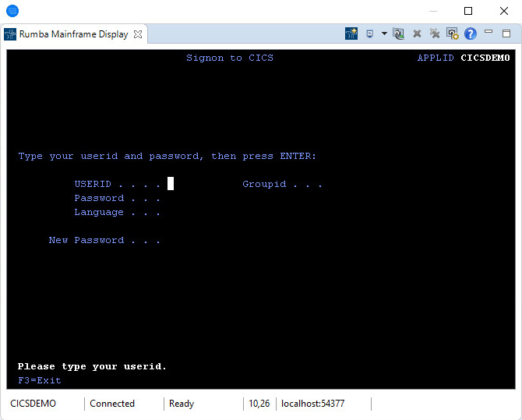Viewport: 522px width, 420px height.
Task: Click the disconnect X toolbar icon
Action: click(x=417, y=34)
